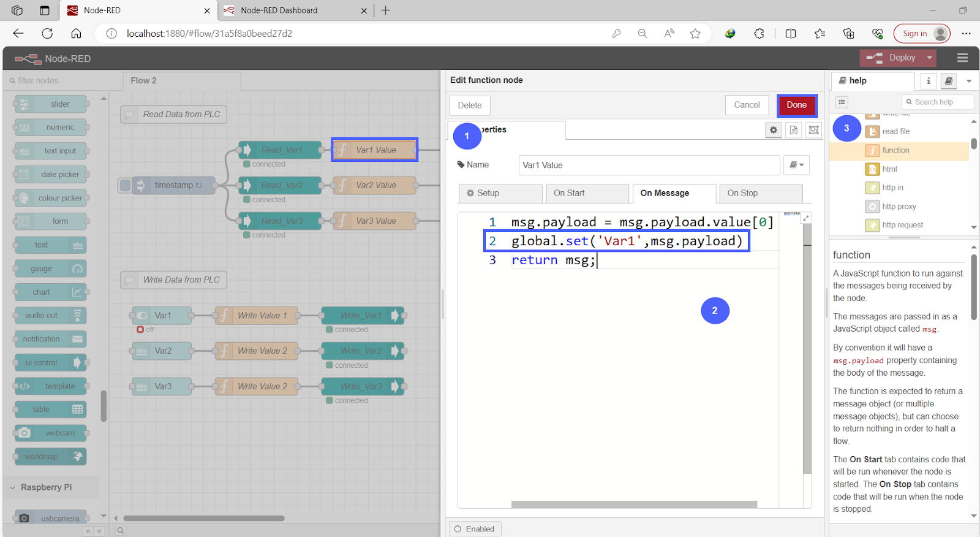This screenshot has height=537, width=980.
Task: Click the browser Sign in button
Action: coord(922,34)
